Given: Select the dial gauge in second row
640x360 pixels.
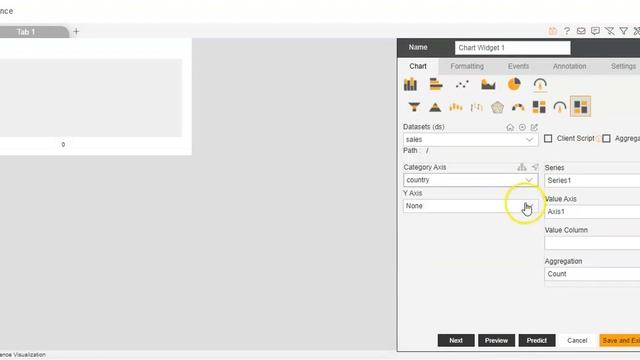Looking at the screenshot, I should point(560,107).
